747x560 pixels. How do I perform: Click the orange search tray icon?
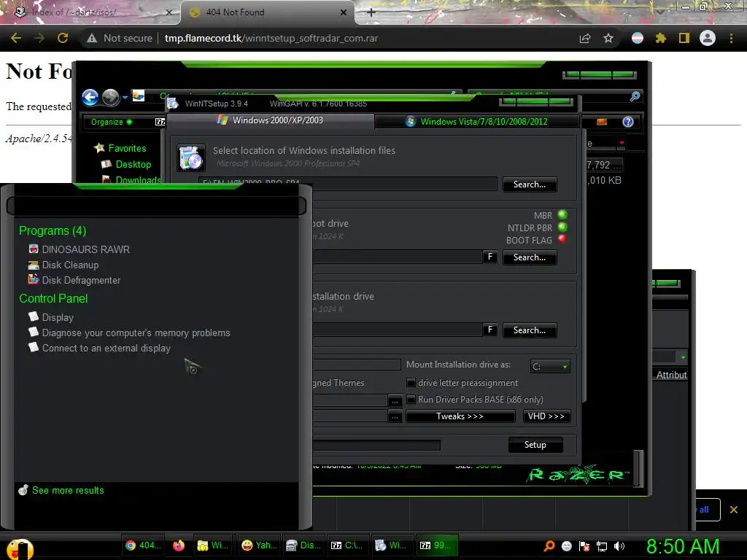click(x=549, y=546)
